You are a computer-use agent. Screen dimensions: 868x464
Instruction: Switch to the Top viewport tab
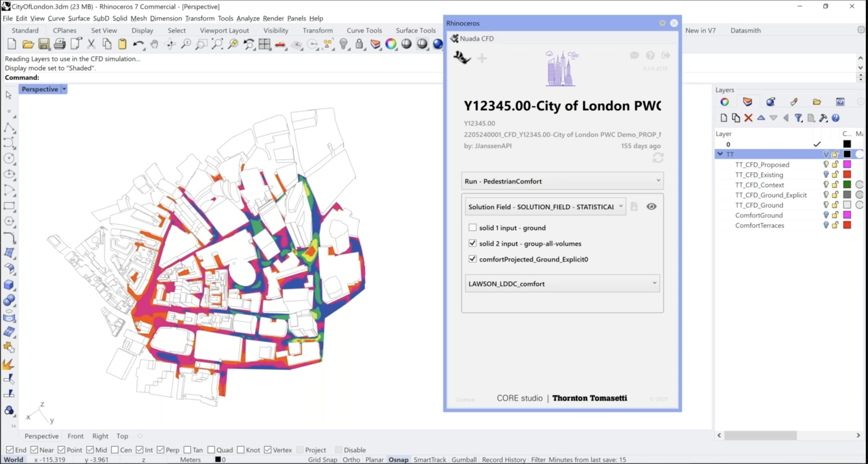pyautogui.click(x=122, y=436)
